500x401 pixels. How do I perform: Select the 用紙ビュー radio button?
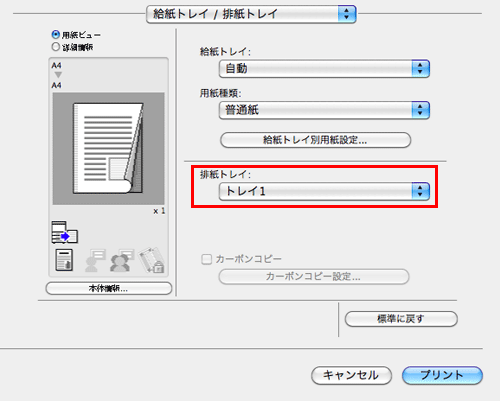[56, 35]
